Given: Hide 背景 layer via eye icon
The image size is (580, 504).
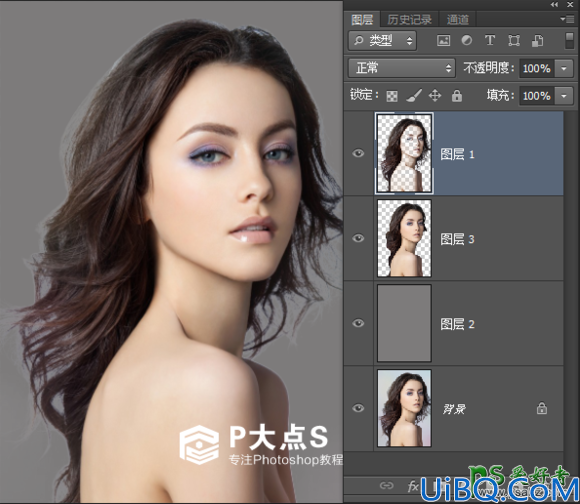Looking at the screenshot, I should click(358, 408).
